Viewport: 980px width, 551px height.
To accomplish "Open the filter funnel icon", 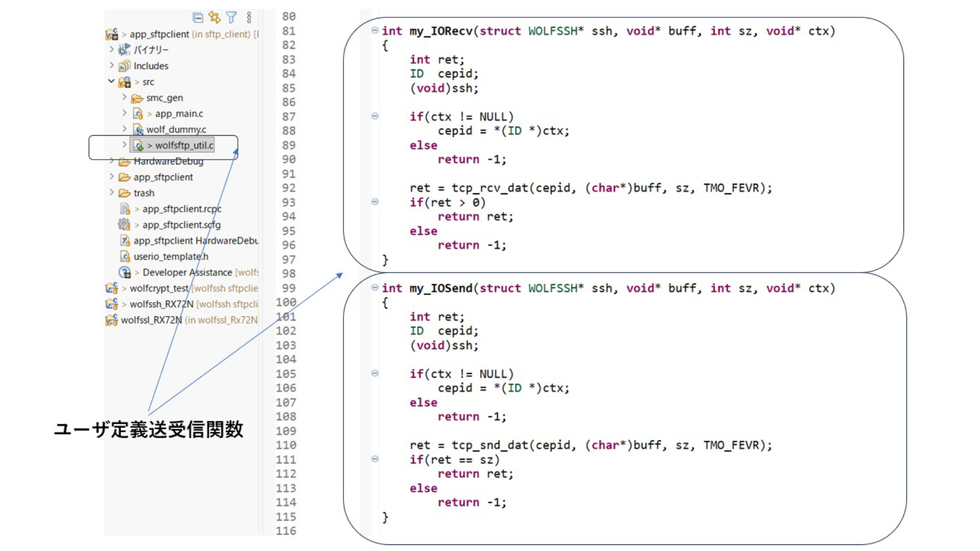I will (231, 18).
